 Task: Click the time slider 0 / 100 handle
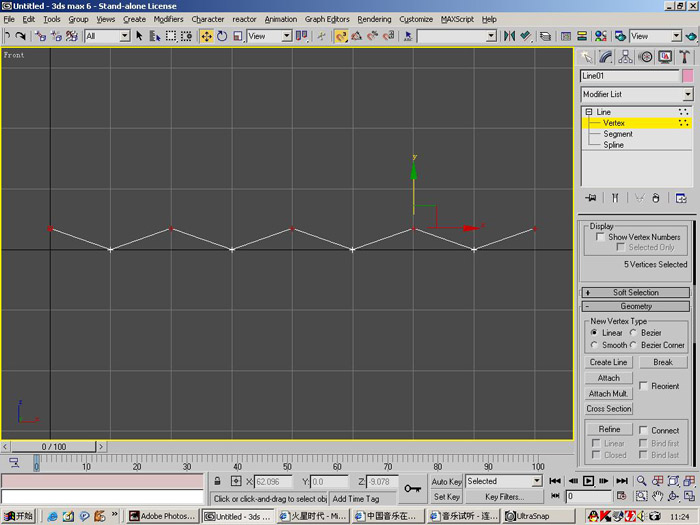tap(54, 446)
